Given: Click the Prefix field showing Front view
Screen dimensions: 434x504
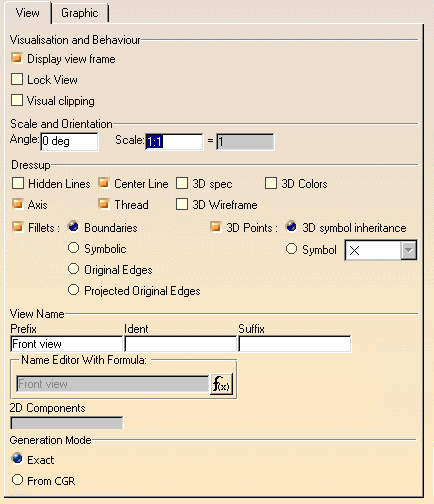Looking at the screenshot, I should [66, 344].
